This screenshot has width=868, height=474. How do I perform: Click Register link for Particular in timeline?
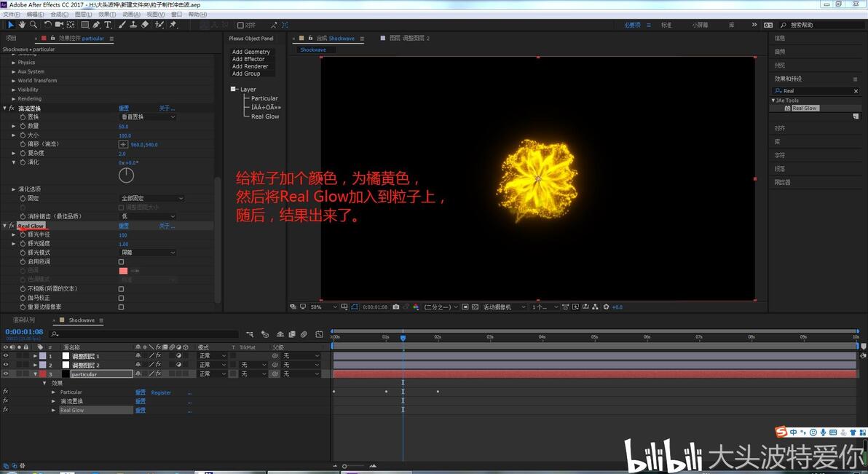[161, 392]
